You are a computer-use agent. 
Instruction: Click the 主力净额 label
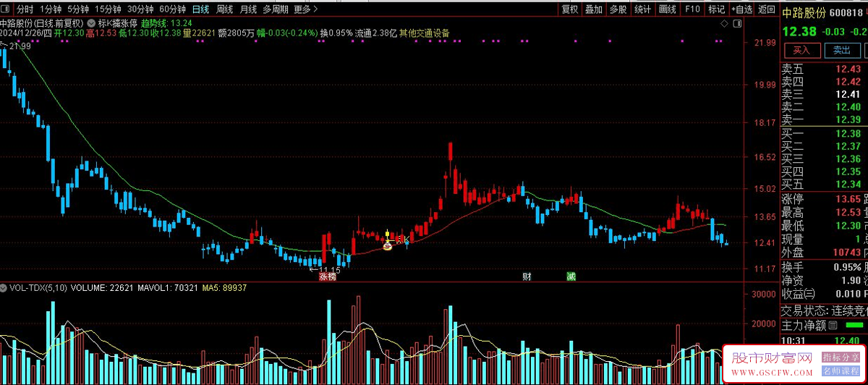804,325
